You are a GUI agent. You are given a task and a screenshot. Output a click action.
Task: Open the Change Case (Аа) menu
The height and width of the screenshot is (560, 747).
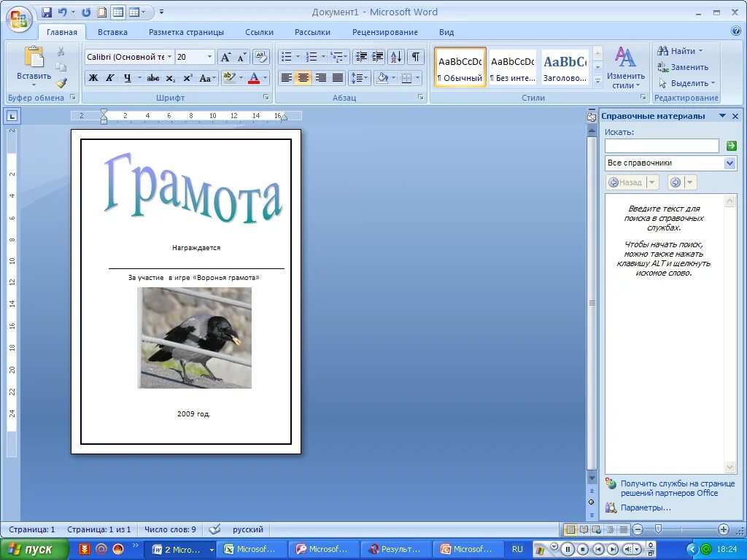pyautogui.click(x=208, y=77)
